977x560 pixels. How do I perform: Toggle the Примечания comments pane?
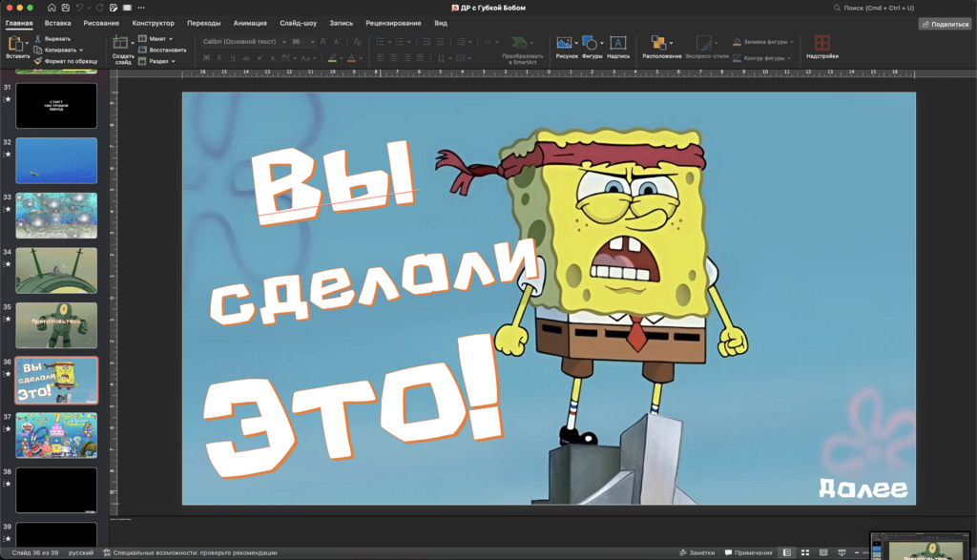click(748, 552)
